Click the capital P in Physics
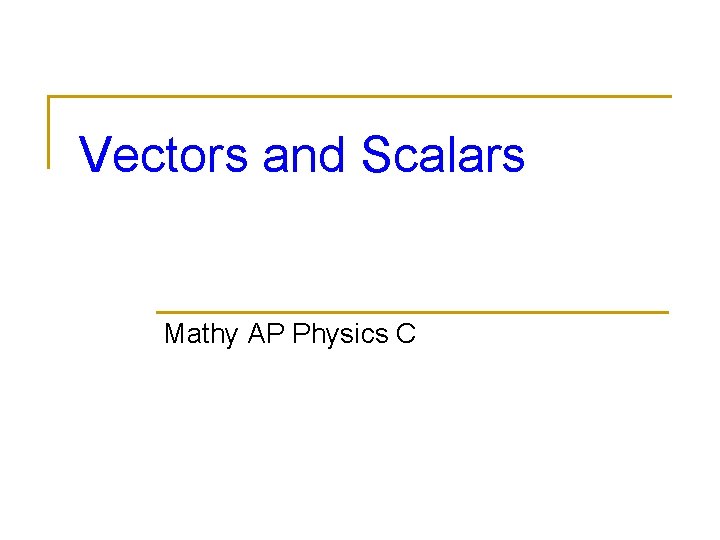 pos(299,334)
